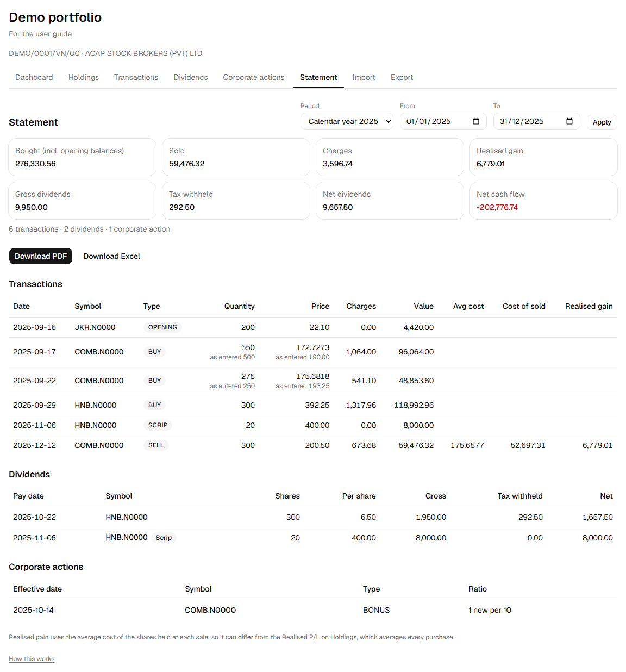626x672 pixels.
Task: Select the transaction date 2025-09-17
Action: (x=34, y=352)
